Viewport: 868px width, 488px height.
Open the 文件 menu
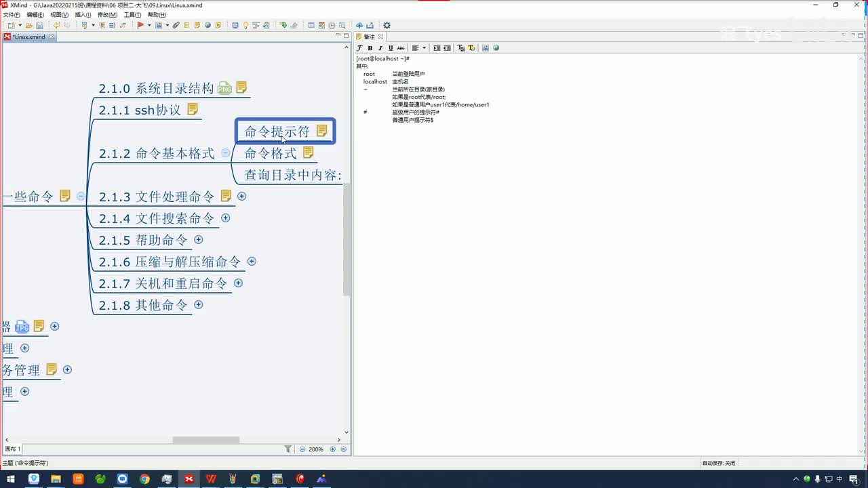[x=12, y=14]
